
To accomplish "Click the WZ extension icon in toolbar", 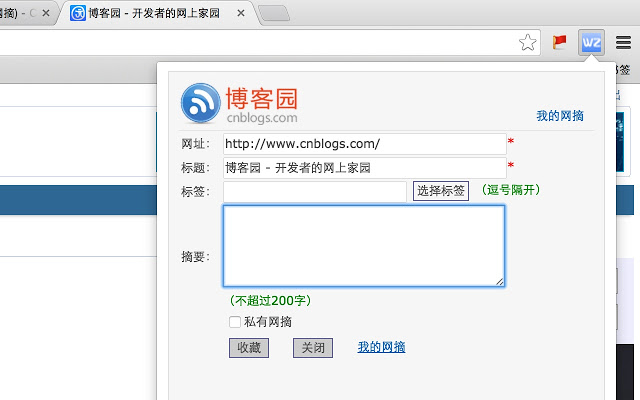I will tap(591, 42).
